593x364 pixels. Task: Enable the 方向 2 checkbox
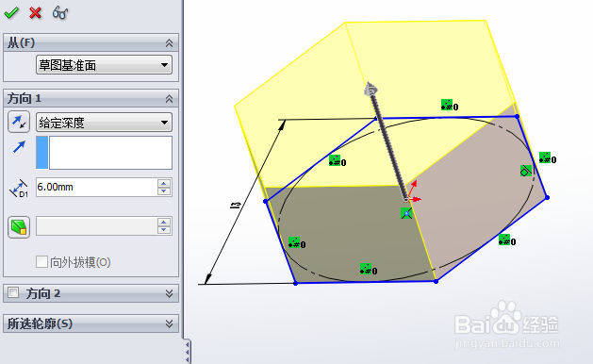point(13,292)
